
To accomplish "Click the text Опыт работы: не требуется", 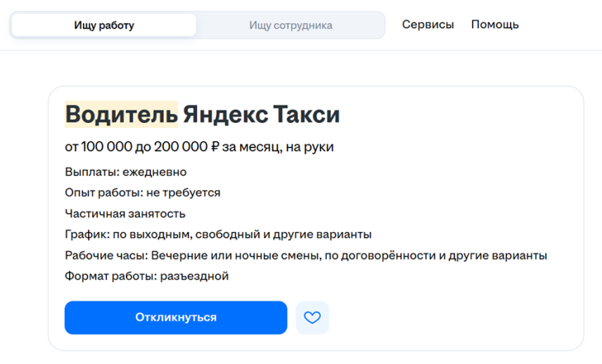I will [143, 193].
